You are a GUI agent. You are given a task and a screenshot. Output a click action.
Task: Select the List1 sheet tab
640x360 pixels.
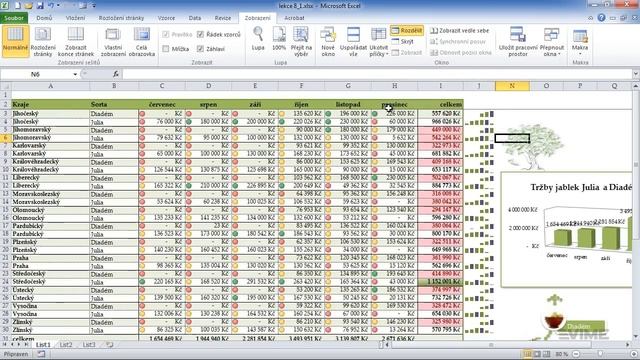pyautogui.click(x=43, y=345)
